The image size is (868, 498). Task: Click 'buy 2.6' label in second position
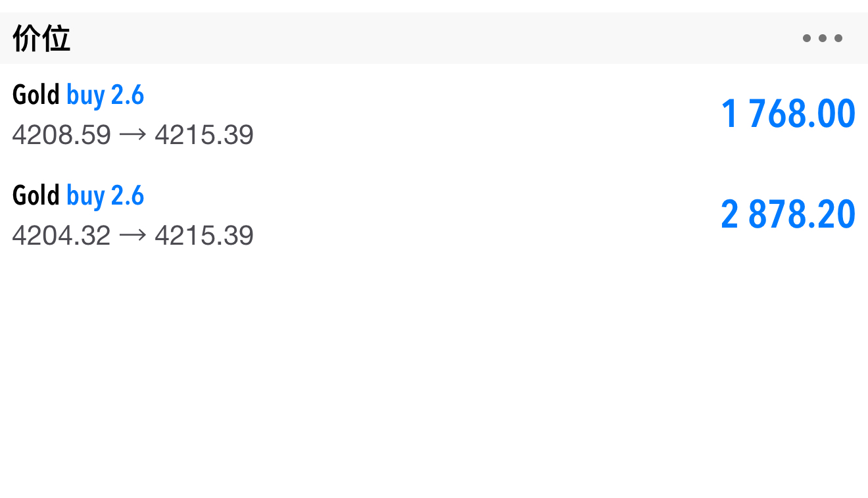coord(105,197)
